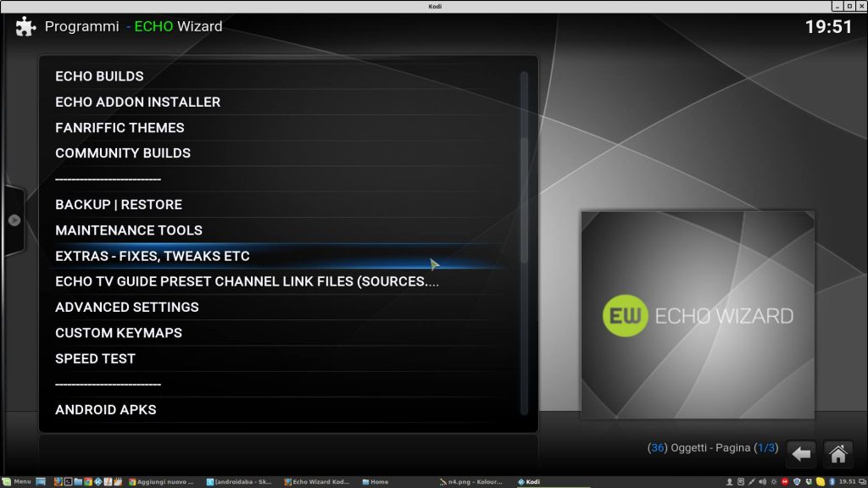Click the Echo Wizard logo thumbnail
The image size is (868, 488).
(698, 315)
